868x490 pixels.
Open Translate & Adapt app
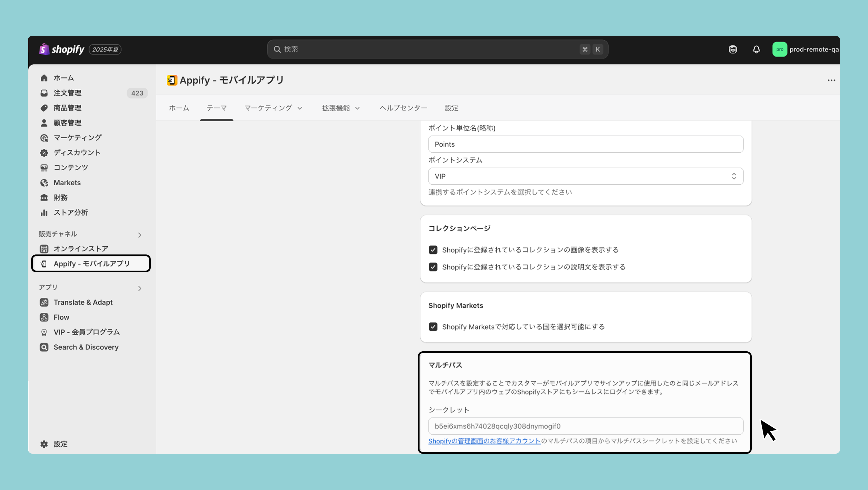coord(83,303)
